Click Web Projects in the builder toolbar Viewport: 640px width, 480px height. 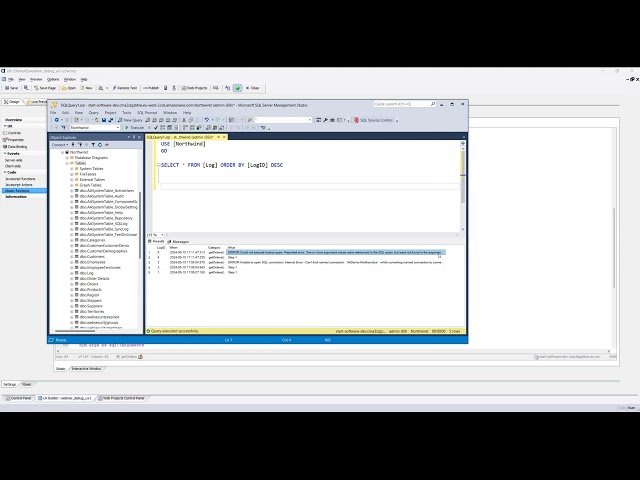point(194,88)
